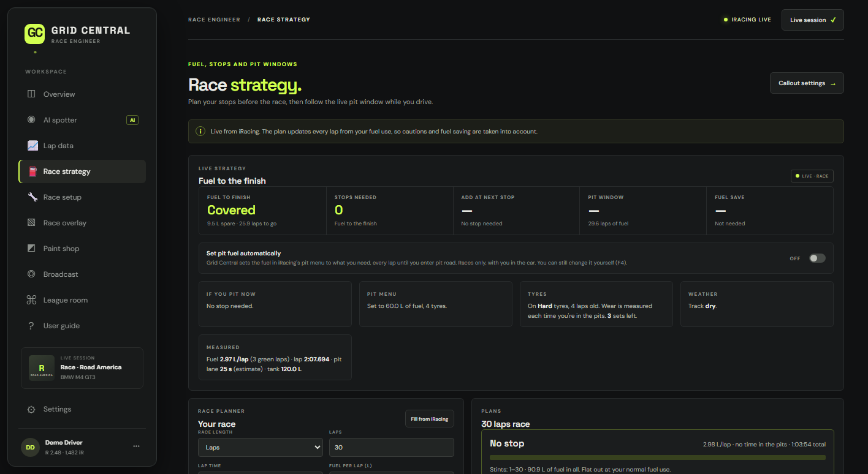Image resolution: width=868 pixels, height=474 pixels.
Task: Click the Broadcast icon
Action: pos(32,274)
